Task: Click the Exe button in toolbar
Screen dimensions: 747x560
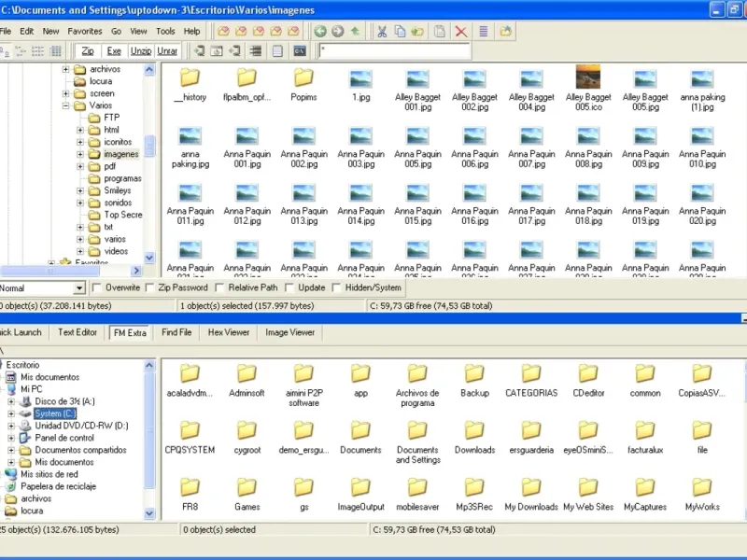Action: [114, 50]
